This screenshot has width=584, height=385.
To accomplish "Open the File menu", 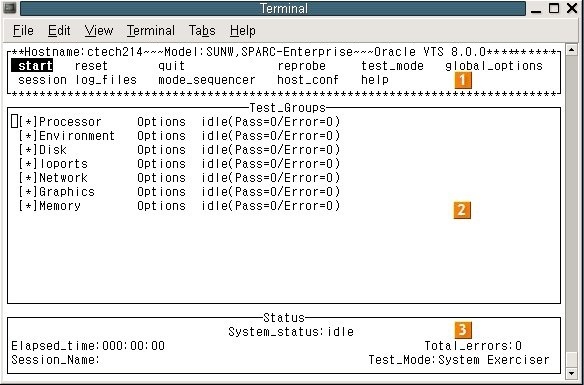I will [x=23, y=31].
